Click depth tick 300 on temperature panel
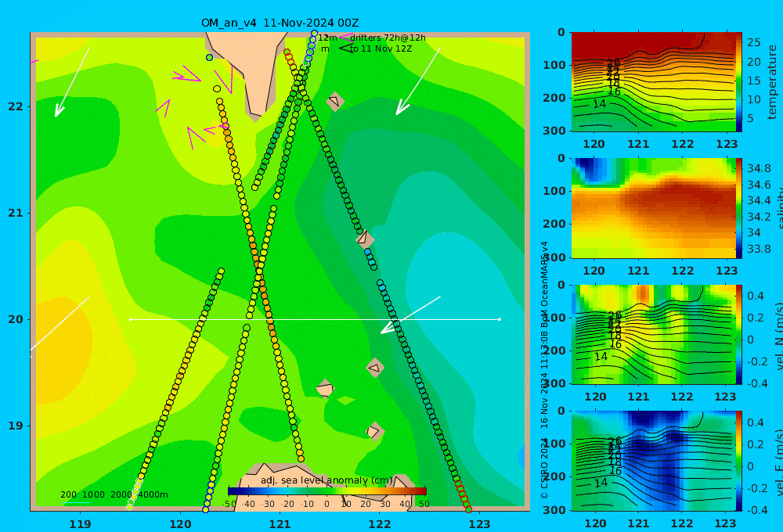 pos(554,131)
